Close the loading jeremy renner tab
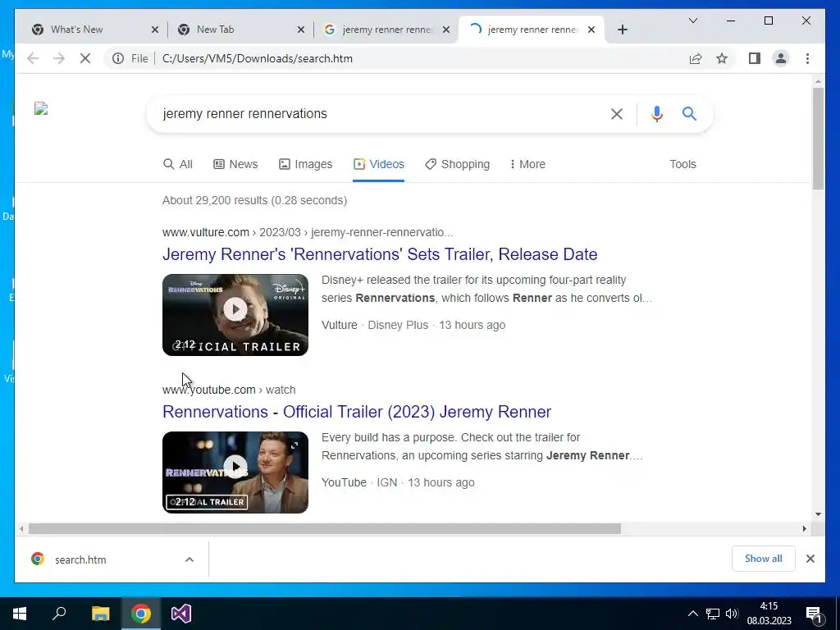This screenshot has width=840, height=630. [x=591, y=30]
